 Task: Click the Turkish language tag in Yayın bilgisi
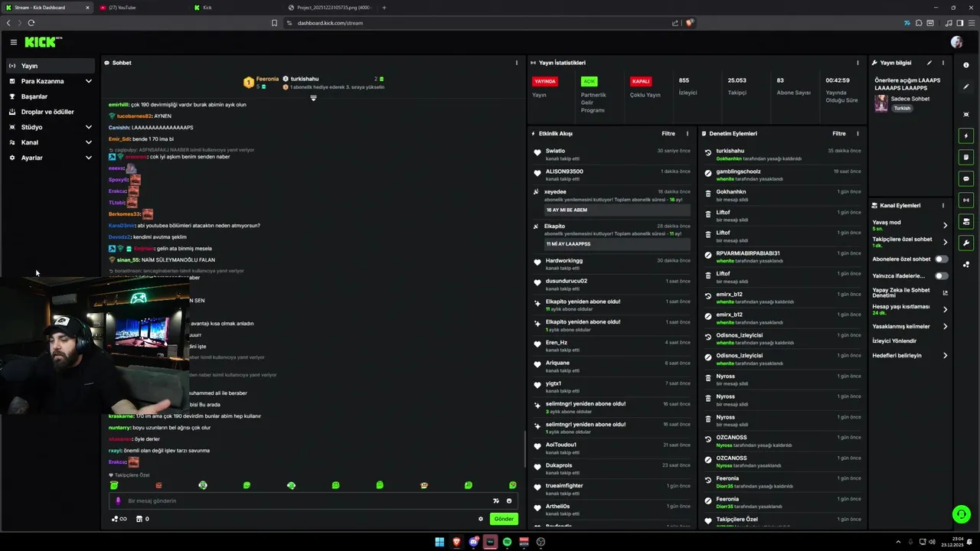pyautogui.click(x=902, y=108)
